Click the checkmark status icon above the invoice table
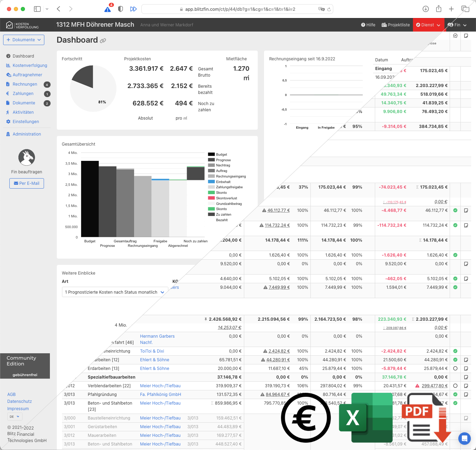Screen dimensions: 476x450 tap(455, 35)
